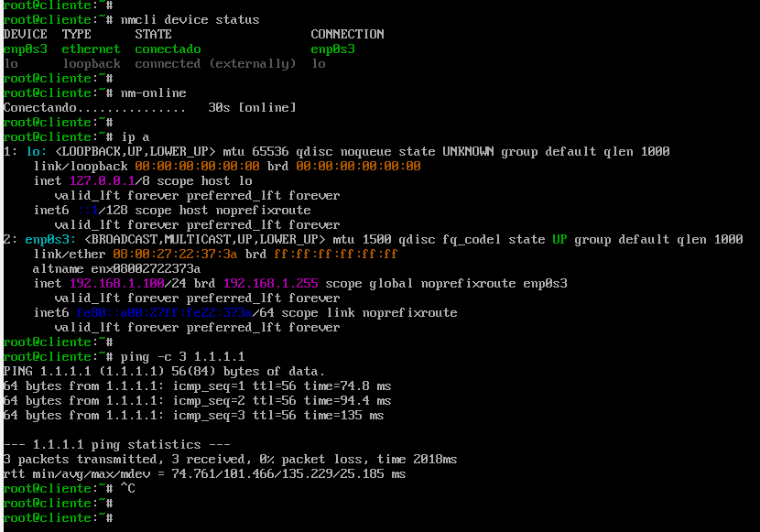Click the "UNKNOWN" interface state
The width and height of the screenshot is (760, 532).
tap(468, 152)
